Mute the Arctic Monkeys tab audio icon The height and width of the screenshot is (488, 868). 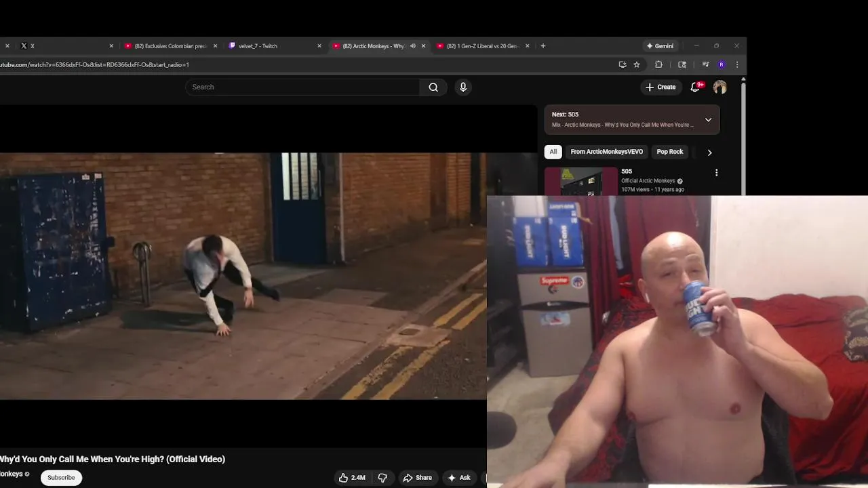(412, 46)
